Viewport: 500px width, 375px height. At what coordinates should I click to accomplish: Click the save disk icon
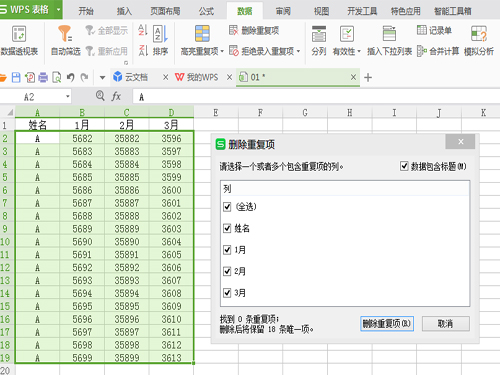pos(16,77)
